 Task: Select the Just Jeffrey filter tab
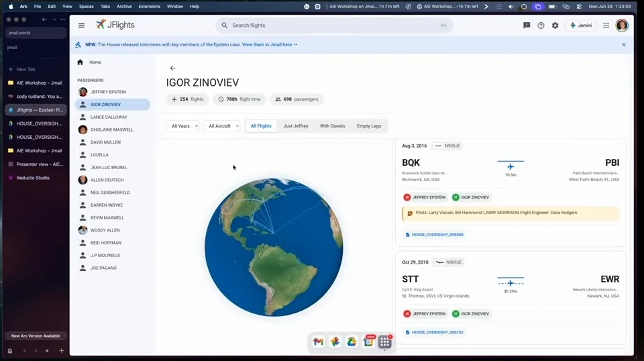[296, 126]
